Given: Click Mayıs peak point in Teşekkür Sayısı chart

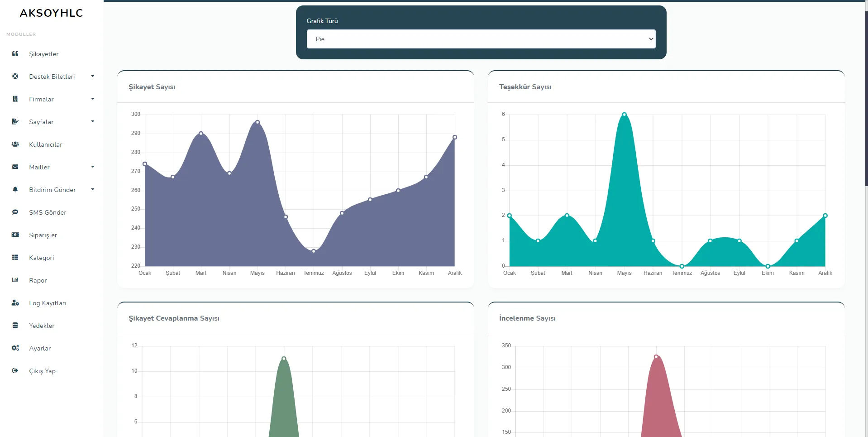Looking at the screenshot, I should tap(624, 115).
